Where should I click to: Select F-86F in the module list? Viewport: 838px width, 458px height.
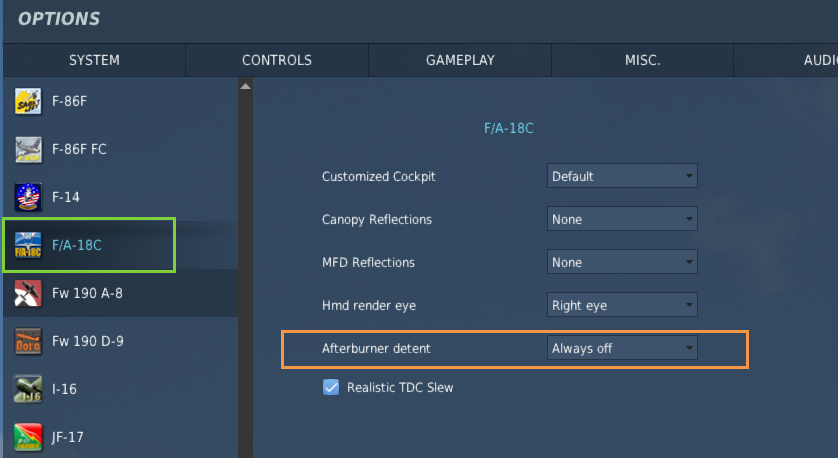point(120,101)
